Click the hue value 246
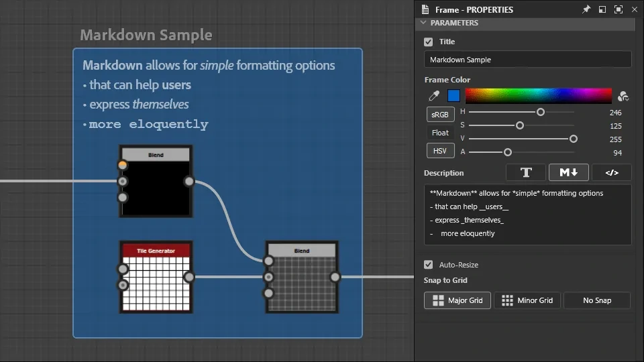Image resolution: width=644 pixels, height=362 pixels. click(x=615, y=113)
